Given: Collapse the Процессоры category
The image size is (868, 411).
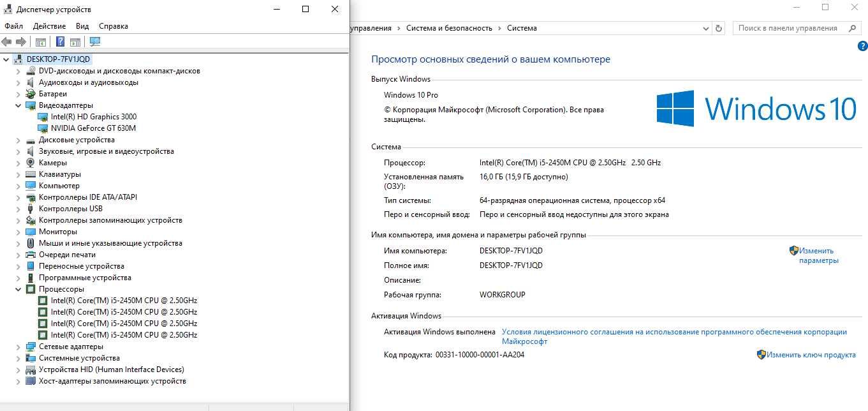Looking at the screenshot, I should point(18,289).
